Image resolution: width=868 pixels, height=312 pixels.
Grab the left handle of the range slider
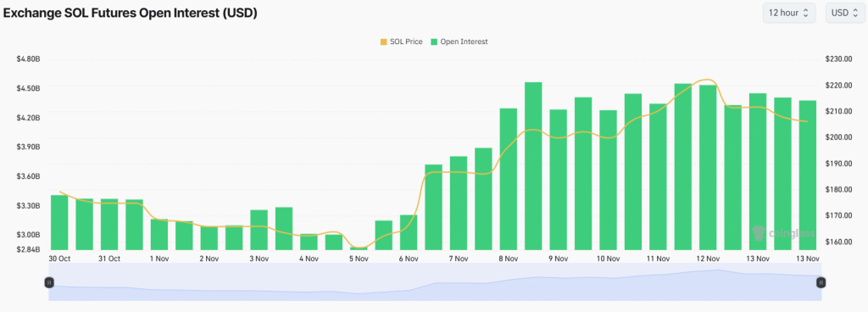(49, 282)
